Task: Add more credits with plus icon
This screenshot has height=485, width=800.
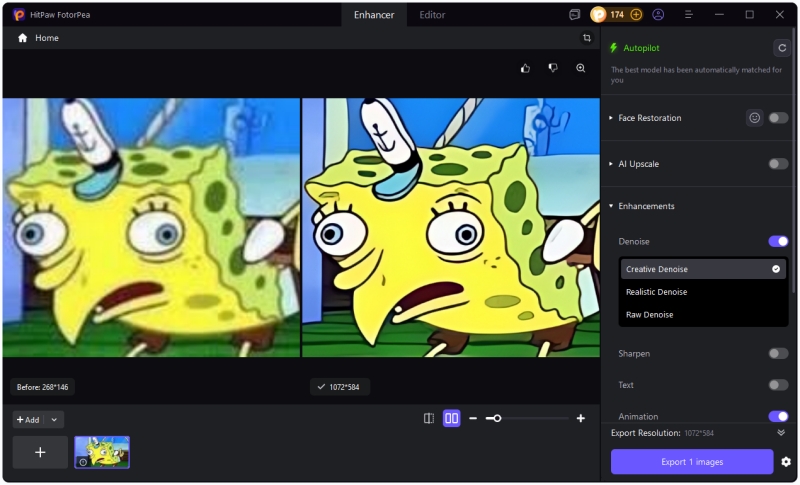Action: [636, 14]
